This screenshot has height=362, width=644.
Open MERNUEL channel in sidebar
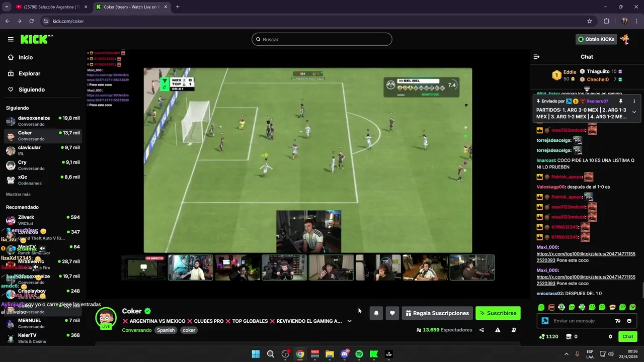pos(43,323)
